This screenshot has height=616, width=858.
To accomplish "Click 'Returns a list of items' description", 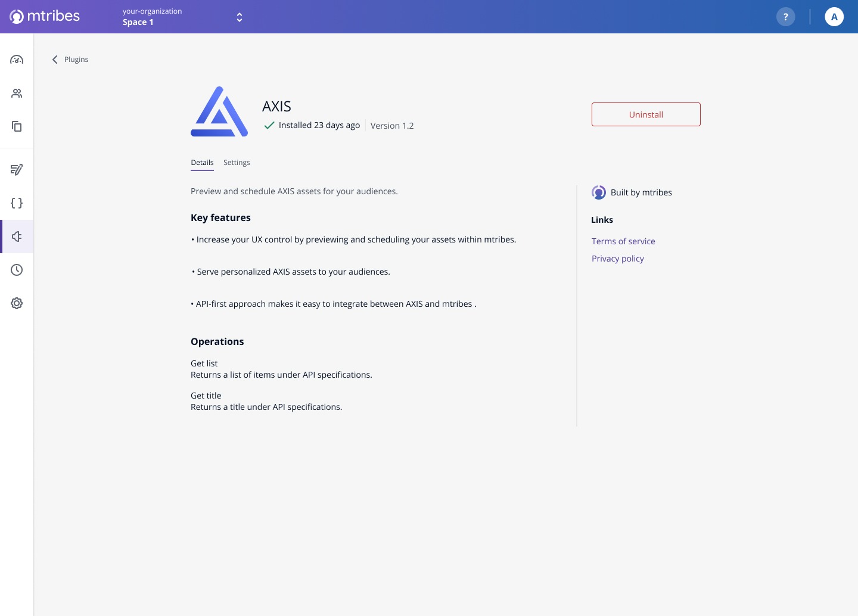I will point(281,375).
